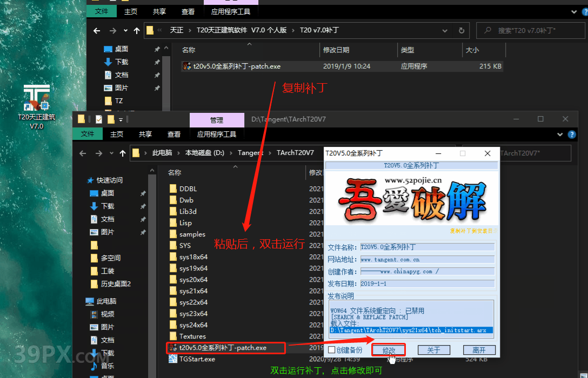Viewport: 588px width, 378px height.
Task: Go back in TArchT20V7 window
Action: coord(83,153)
